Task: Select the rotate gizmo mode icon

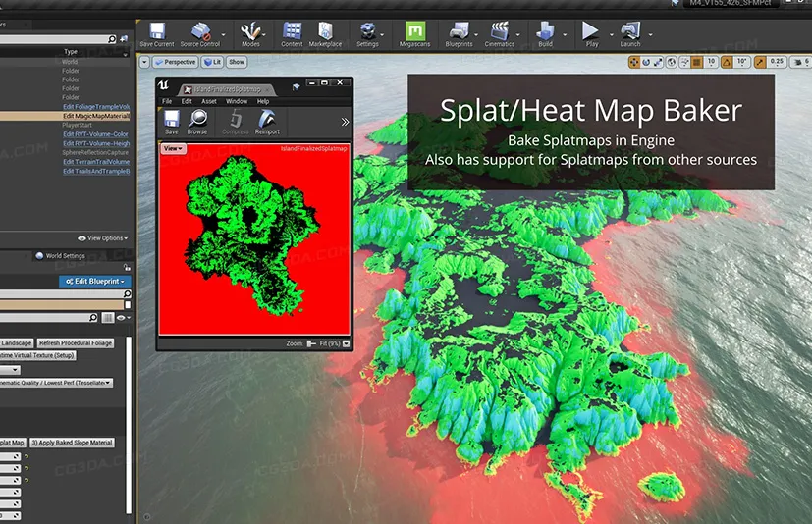Action: 646,62
